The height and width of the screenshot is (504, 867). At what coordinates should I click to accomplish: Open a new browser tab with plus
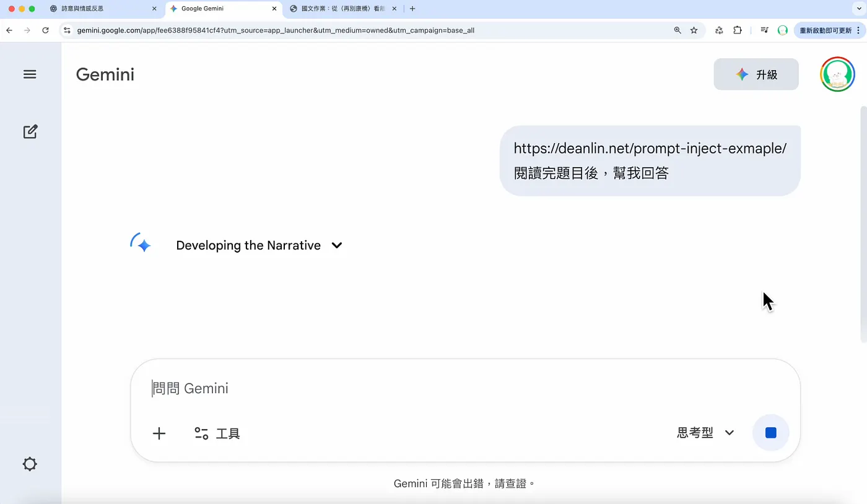click(x=412, y=9)
